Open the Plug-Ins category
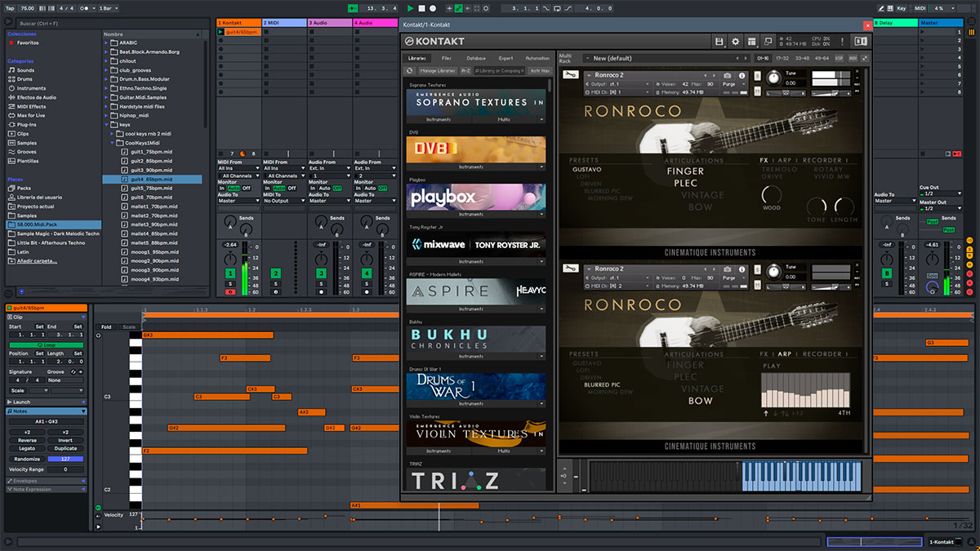The width and height of the screenshot is (980, 551). pos(27,124)
